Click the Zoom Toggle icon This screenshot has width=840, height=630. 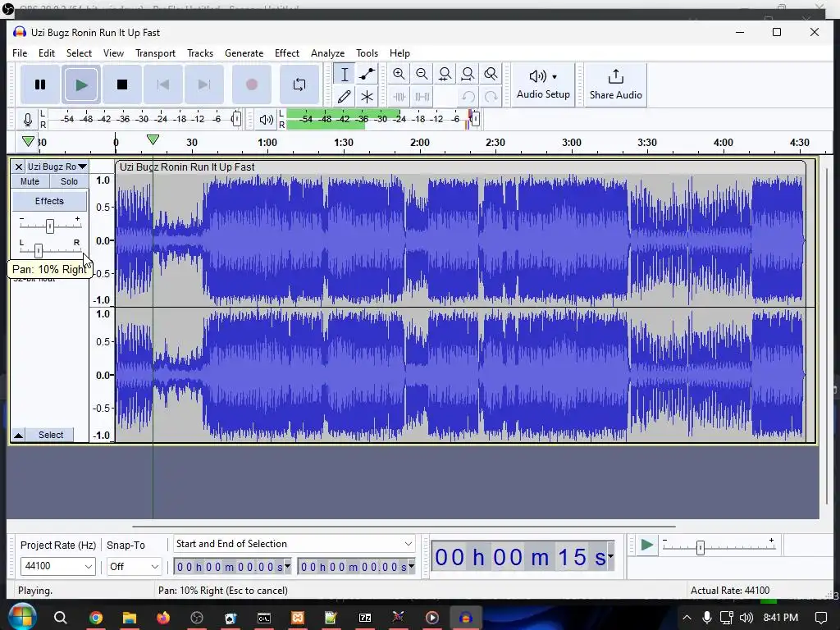(x=491, y=74)
